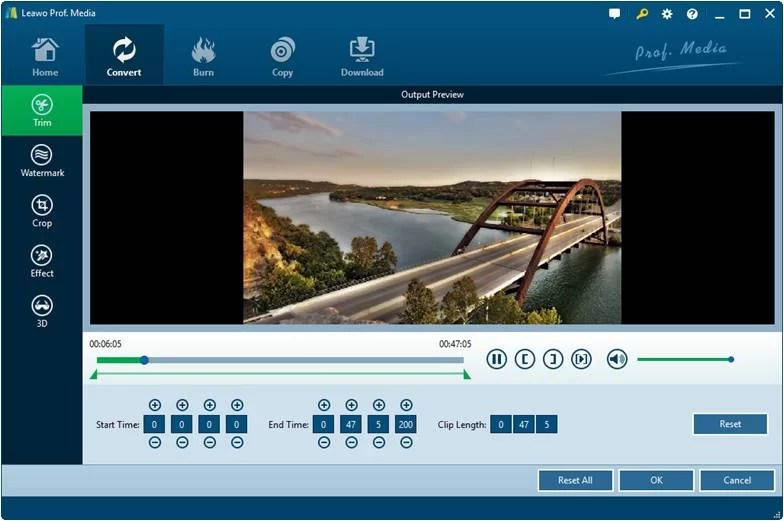Click end time label 00:47:05
Screen dimensions: 784x521
click(x=455, y=344)
